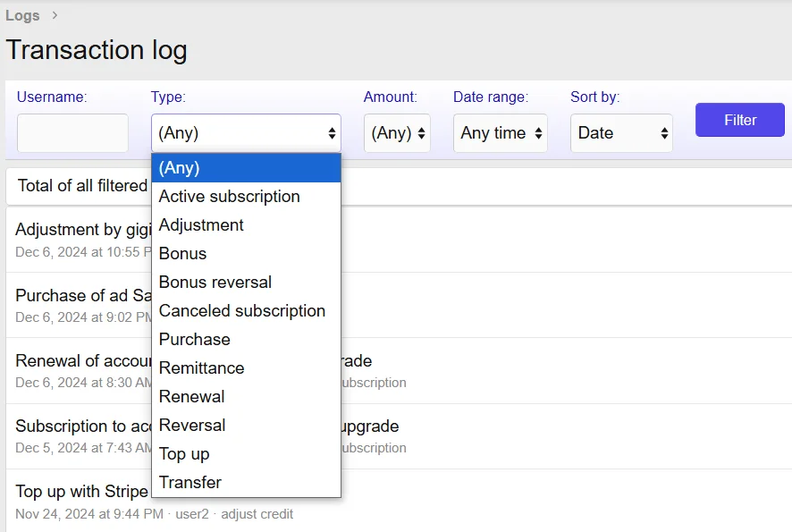Go to Logs breadcrumb link

(22, 15)
